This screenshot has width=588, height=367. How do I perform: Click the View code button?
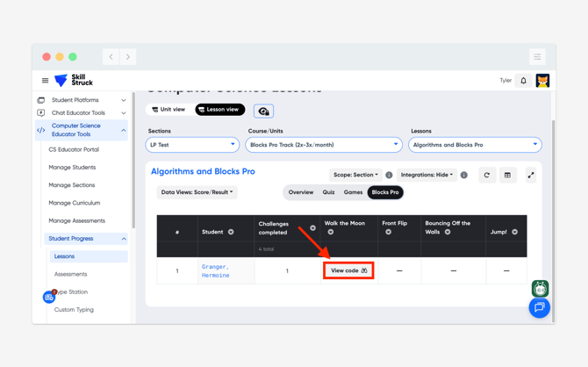[348, 270]
